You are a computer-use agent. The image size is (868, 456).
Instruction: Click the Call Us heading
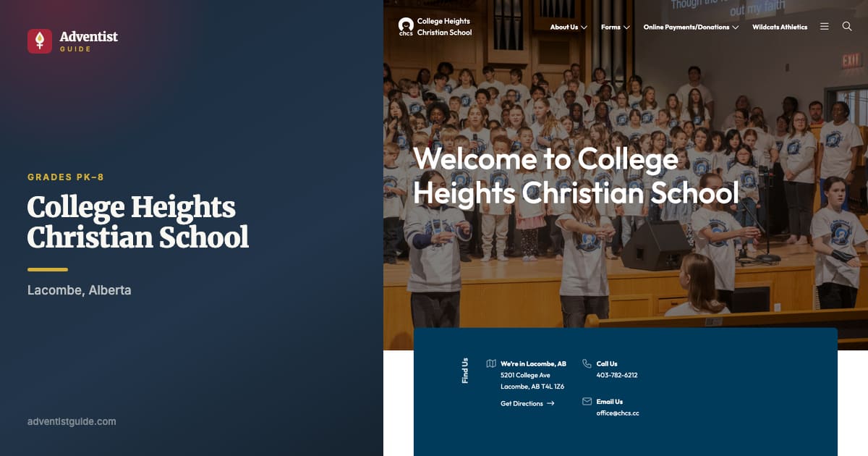pyautogui.click(x=607, y=363)
